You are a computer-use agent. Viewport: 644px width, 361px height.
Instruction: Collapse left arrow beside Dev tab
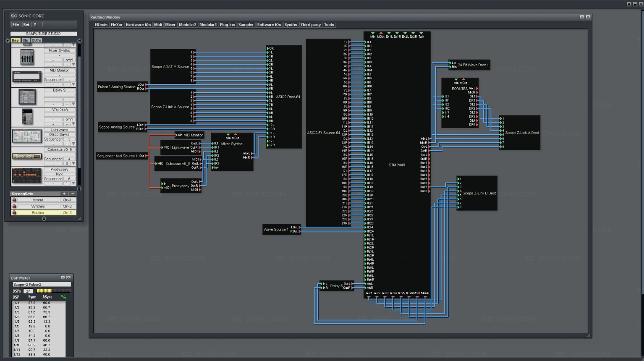pyautogui.click(x=8, y=41)
